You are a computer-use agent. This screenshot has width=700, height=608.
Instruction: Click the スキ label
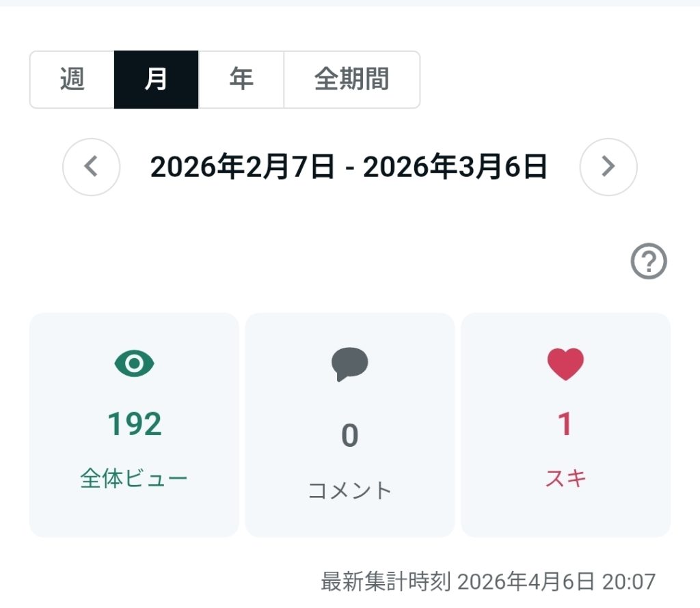point(565,478)
